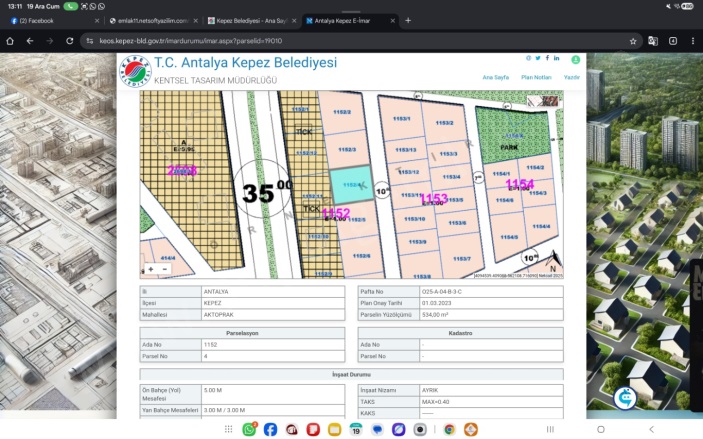This screenshot has width=703, height=439.
Task: Open the chatbot assistant robot icon
Action: coord(627,396)
